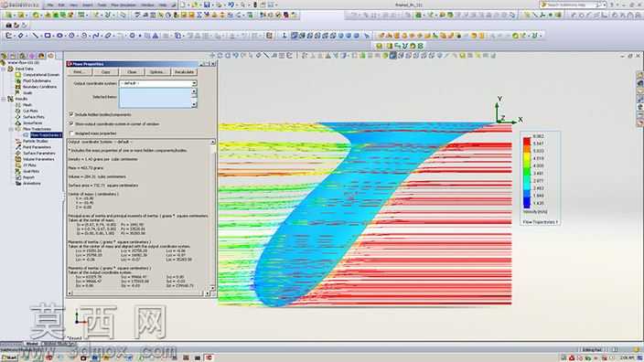Click Recalculate button in Mass Properties
The image size is (644, 362).
(184, 72)
